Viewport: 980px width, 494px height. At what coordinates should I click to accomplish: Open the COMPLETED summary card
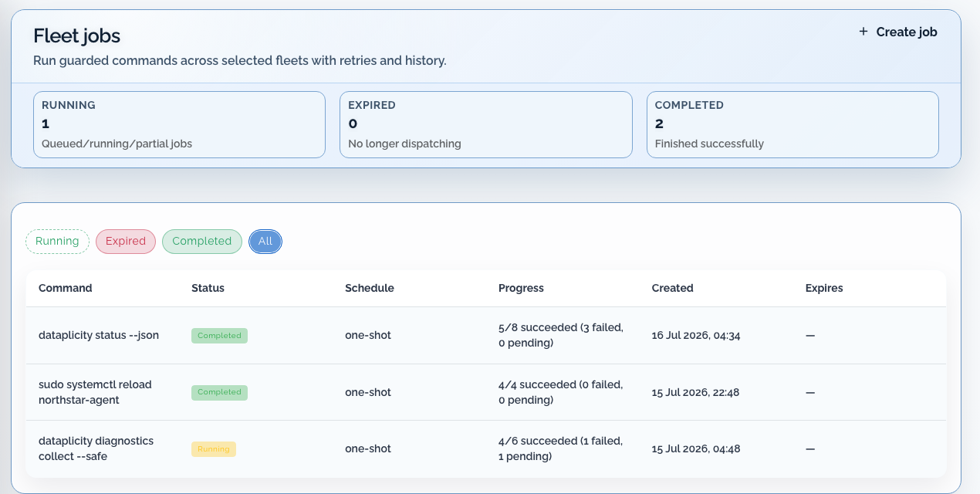tap(792, 125)
